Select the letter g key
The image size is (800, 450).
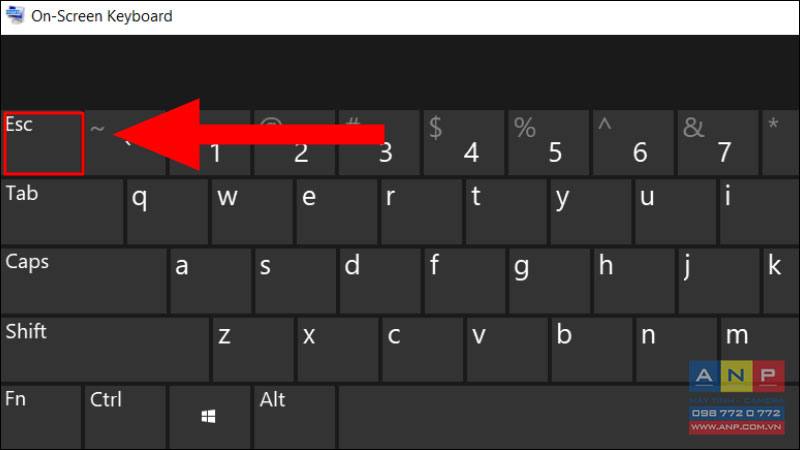(x=549, y=281)
